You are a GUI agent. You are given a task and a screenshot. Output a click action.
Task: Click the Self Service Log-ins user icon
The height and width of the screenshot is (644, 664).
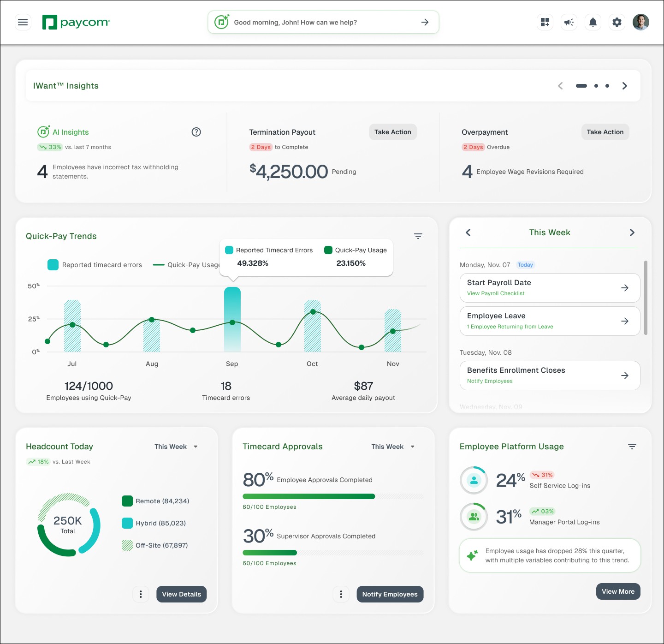click(x=474, y=480)
